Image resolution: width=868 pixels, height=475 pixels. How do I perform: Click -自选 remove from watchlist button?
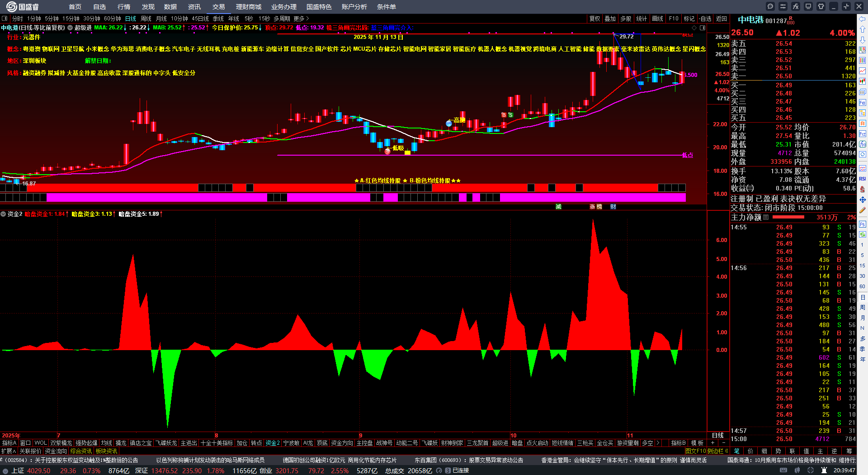[705, 19]
